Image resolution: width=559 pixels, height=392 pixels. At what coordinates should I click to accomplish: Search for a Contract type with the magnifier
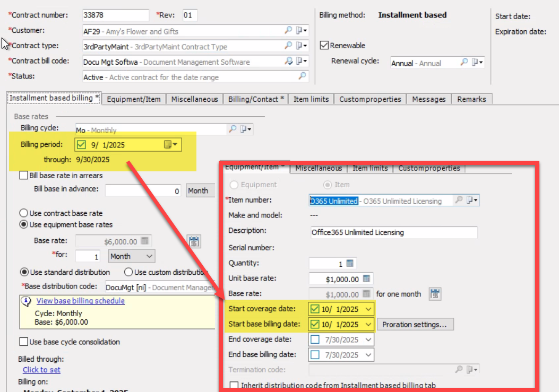coord(288,45)
